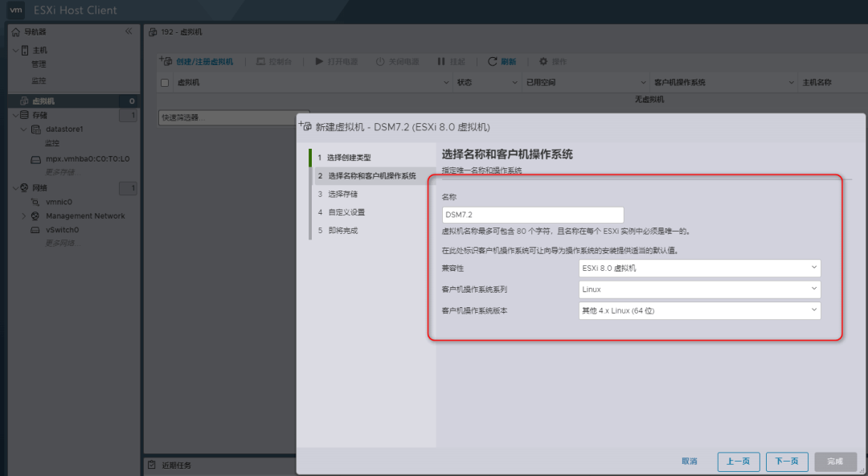Viewport: 868px width, 476px height.
Task: Click the Finish button
Action: (x=835, y=461)
